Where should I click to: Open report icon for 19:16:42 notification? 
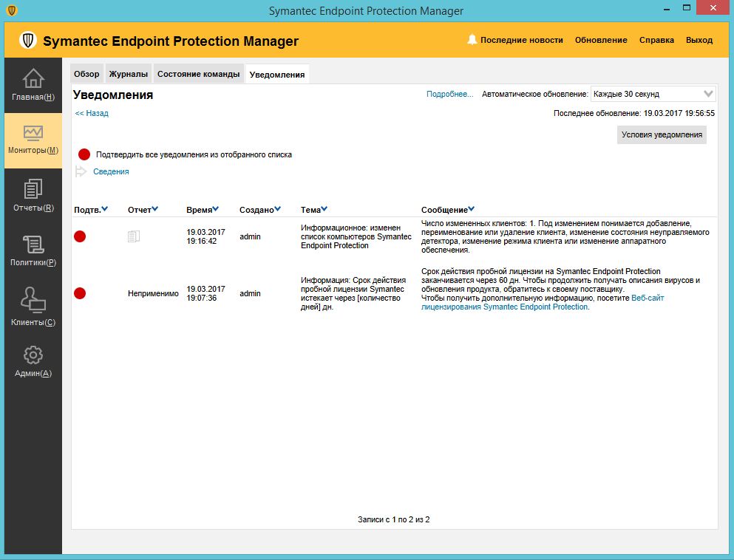tap(133, 236)
